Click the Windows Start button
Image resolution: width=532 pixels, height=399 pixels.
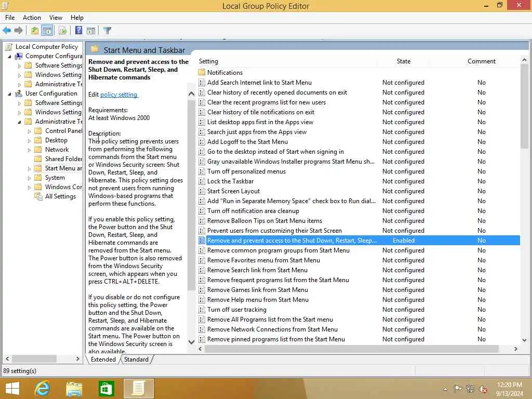pos(12,389)
